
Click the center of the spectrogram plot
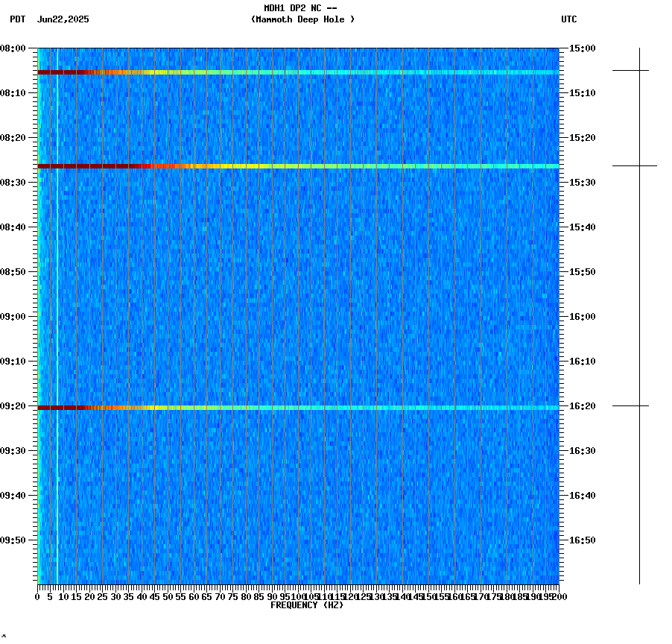point(298,317)
